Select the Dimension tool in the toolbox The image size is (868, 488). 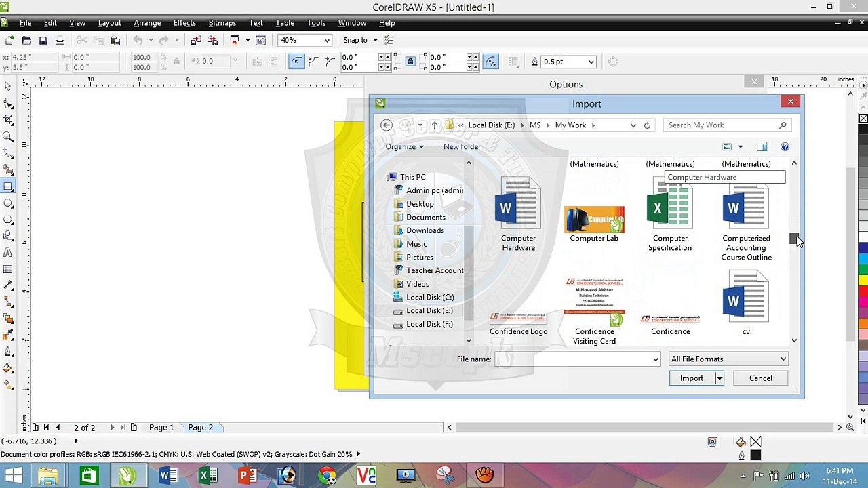pyautogui.click(x=8, y=286)
